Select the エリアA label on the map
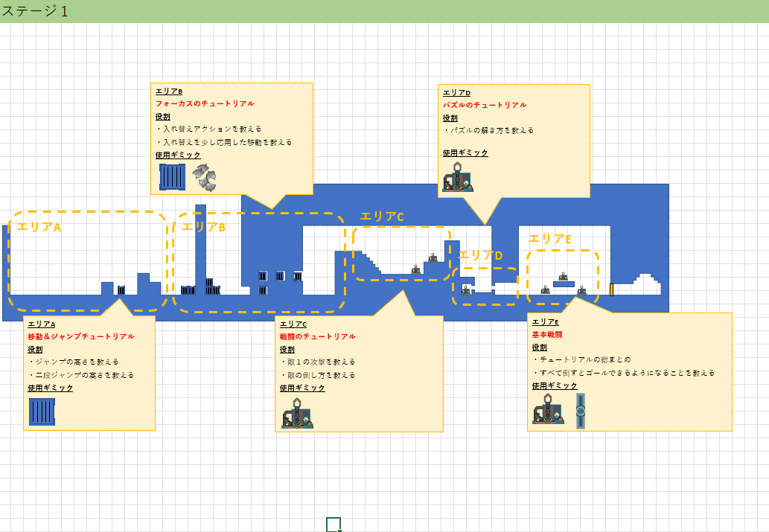This screenshot has width=769, height=532. pyautogui.click(x=39, y=227)
